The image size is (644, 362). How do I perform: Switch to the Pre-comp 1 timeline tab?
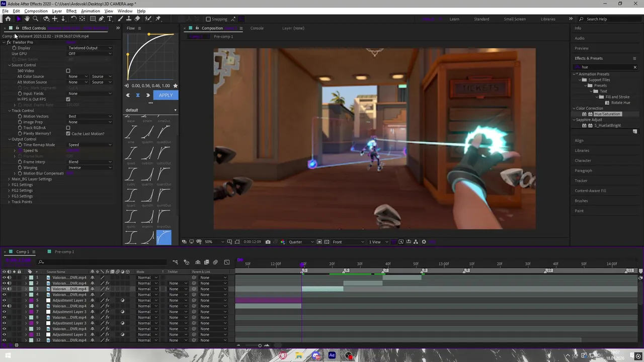pyautogui.click(x=64, y=252)
